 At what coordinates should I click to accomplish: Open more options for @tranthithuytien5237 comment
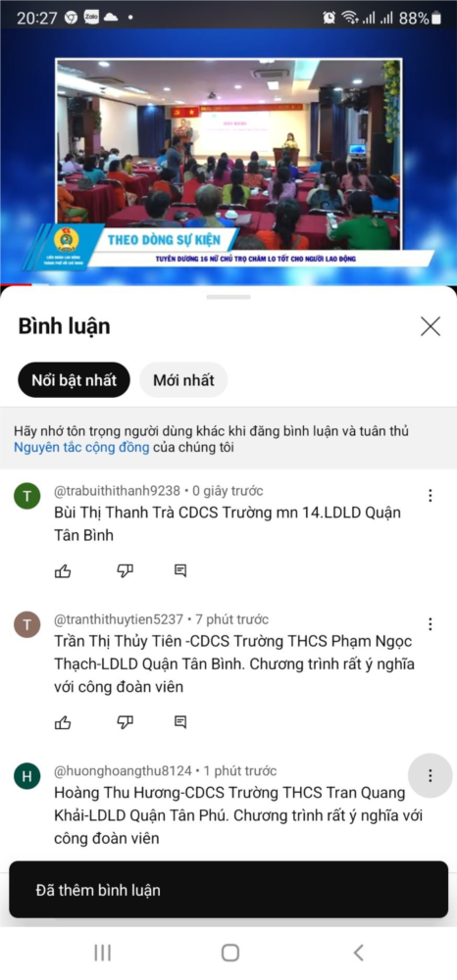(431, 623)
